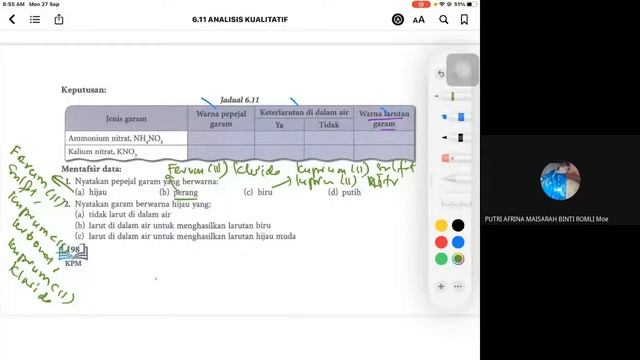Click the status bar time 8:55 AM
The width and height of the screenshot is (640, 360).
click(x=14, y=4)
